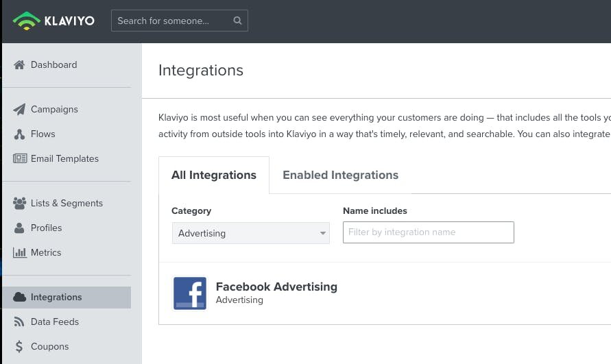Click the Name includes label
611x364 pixels.
click(375, 211)
